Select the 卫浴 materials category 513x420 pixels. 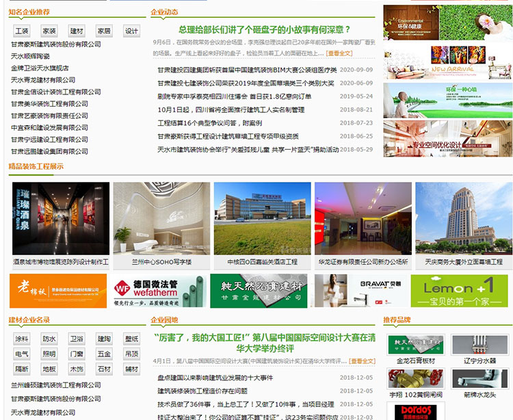pyautogui.click(x=77, y=339)
